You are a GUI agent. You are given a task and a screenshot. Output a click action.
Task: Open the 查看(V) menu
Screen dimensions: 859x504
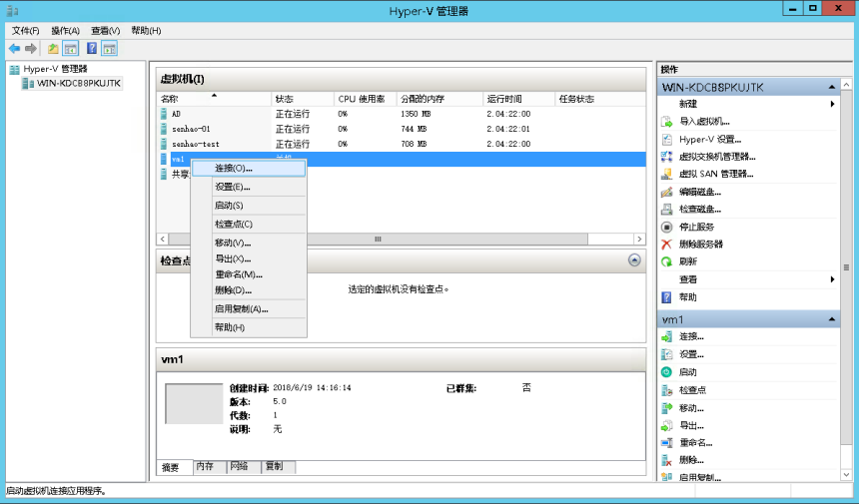tap(105, 31)
